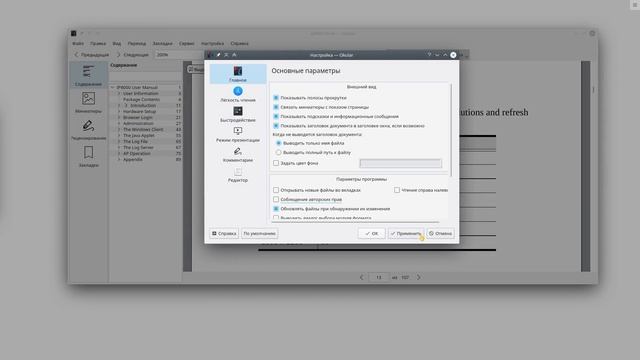Open the Комментарии settings category
This screenshot has height=360, width=640.
click(x=238, y=154)
